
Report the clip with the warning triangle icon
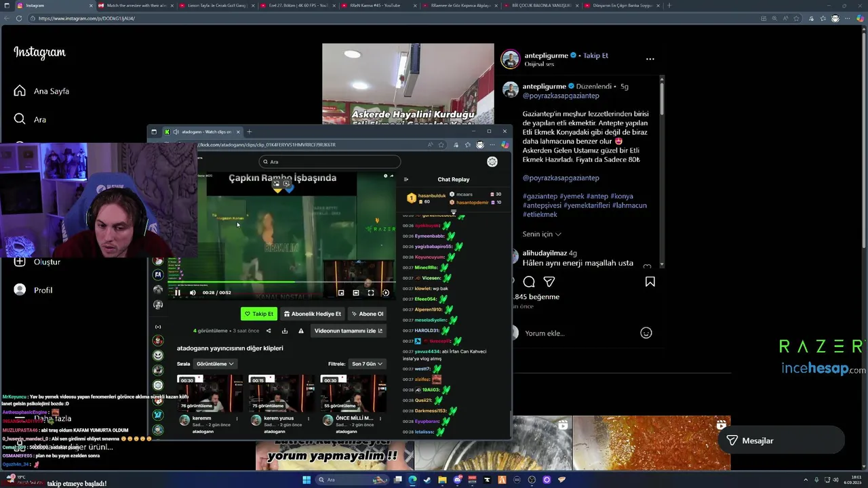pyautogui.click(x=301, y=331)
